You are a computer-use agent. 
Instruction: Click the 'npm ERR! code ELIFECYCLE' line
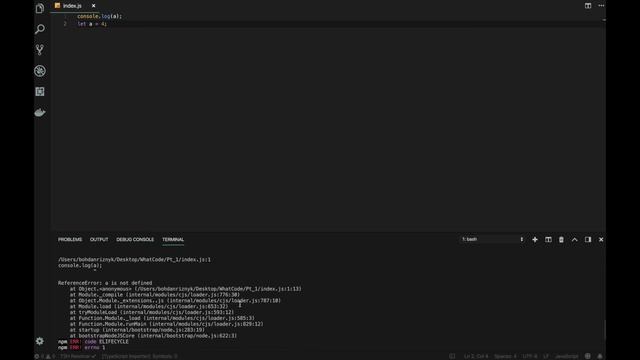[93, 342]
